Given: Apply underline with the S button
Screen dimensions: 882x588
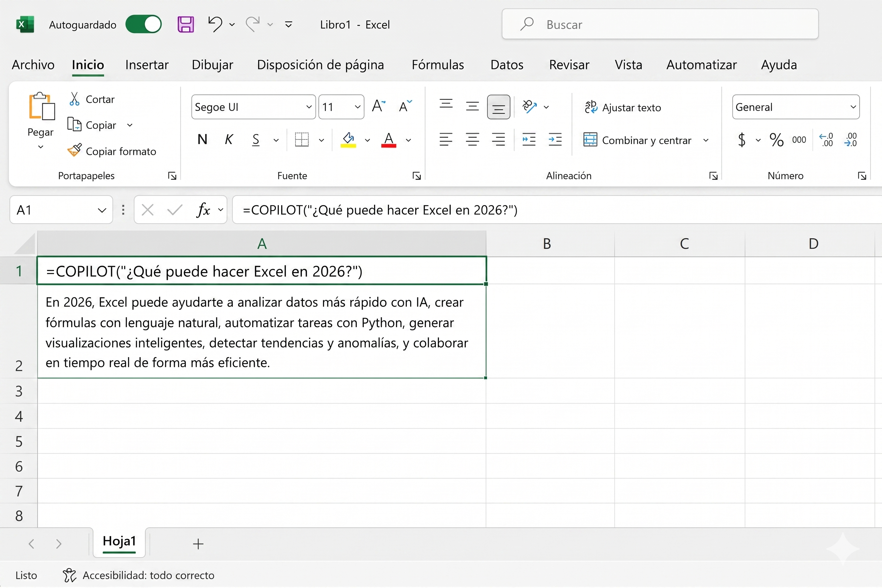Looking at the screenshot, I should click(256, 140).
